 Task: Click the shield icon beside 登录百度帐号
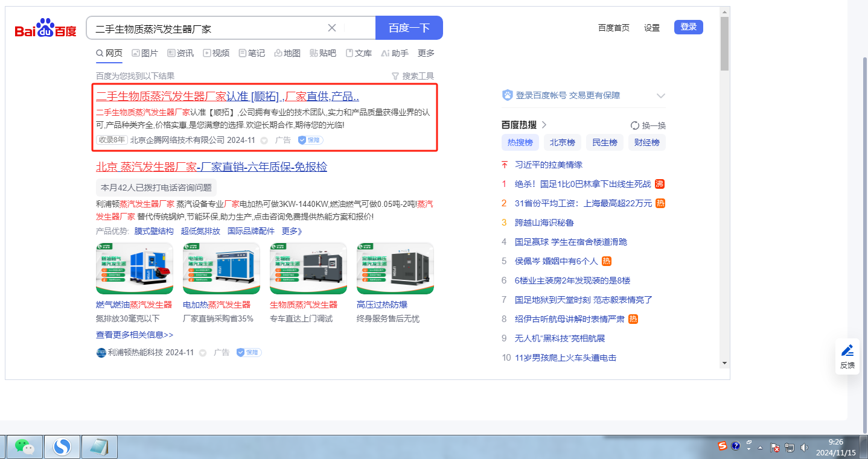click(508, 95)
